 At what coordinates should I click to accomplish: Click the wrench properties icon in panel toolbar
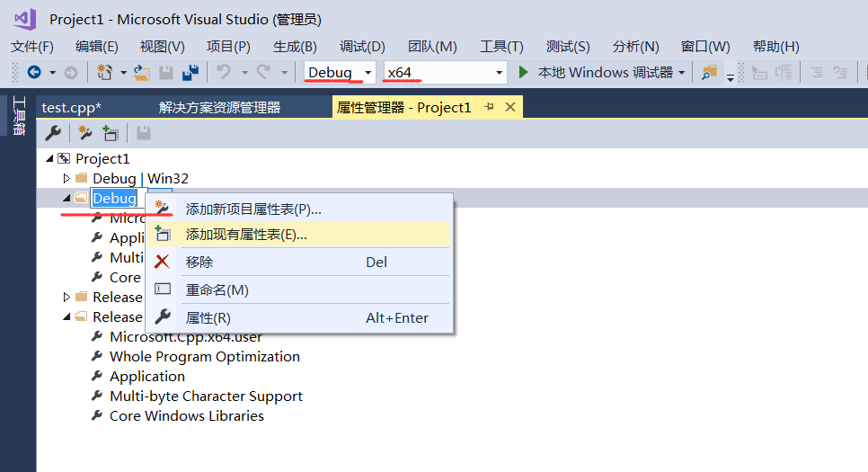point(53,133)
